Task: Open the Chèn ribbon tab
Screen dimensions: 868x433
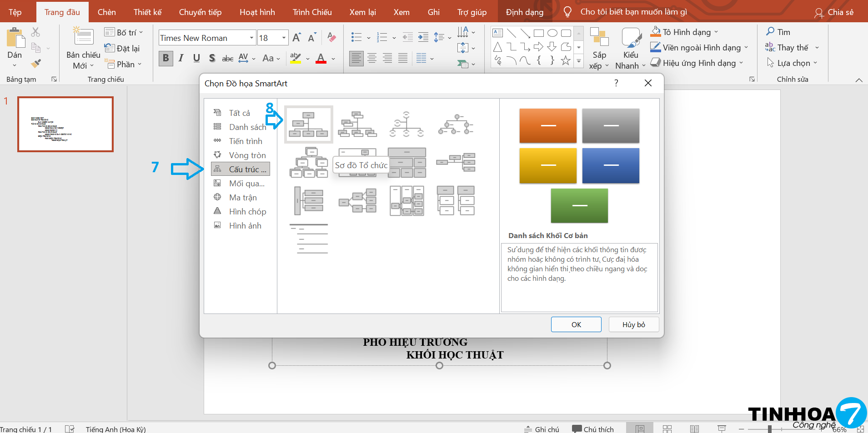Action: [106, 12]
